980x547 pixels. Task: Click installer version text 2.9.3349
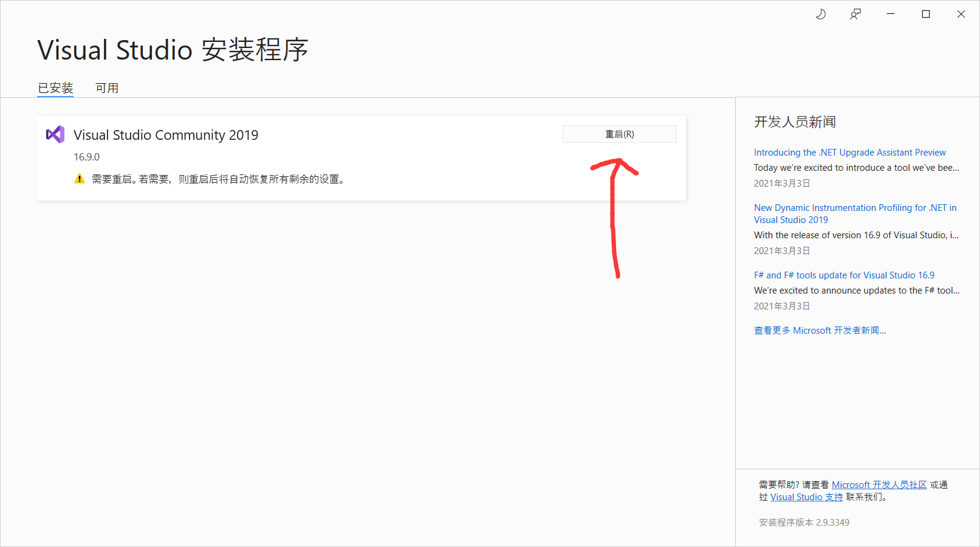[804, 523]
